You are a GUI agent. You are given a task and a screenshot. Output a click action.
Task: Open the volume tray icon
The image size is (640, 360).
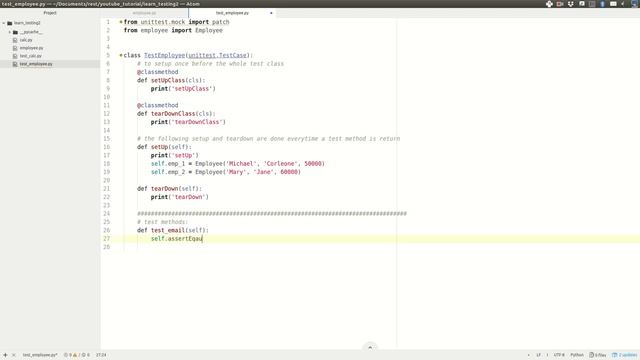point(623,4)
